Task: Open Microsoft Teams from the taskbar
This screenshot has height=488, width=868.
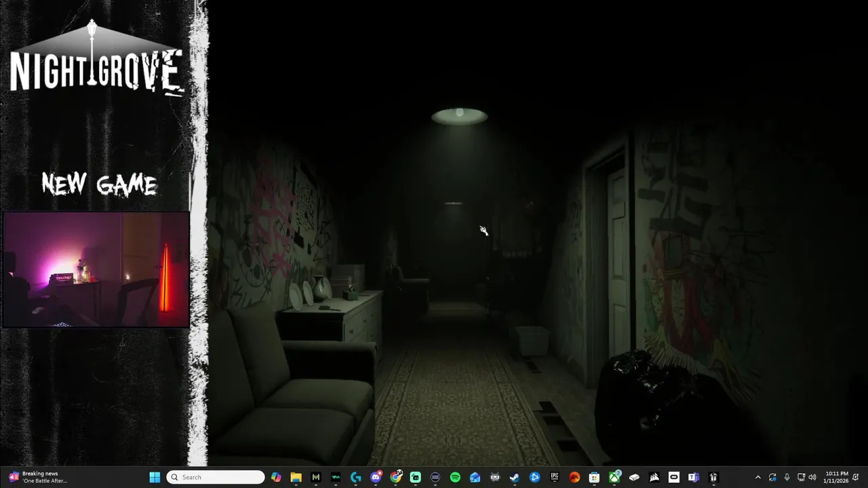Action: point(694,477)
